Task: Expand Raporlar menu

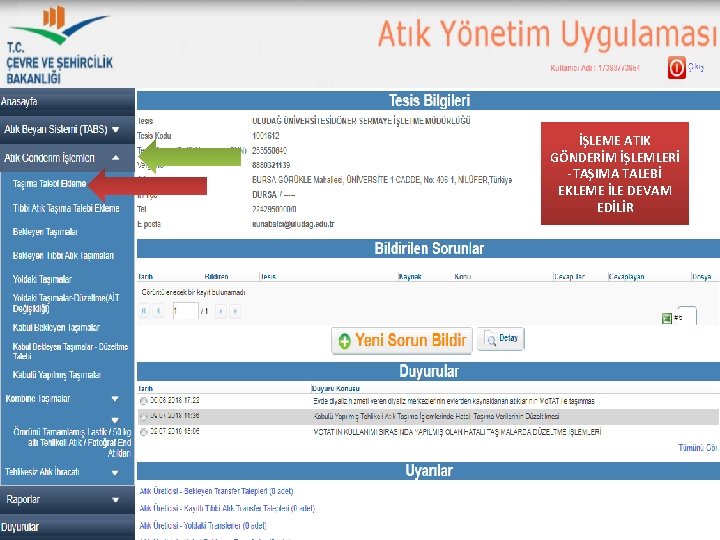Action: coord(68,500)
